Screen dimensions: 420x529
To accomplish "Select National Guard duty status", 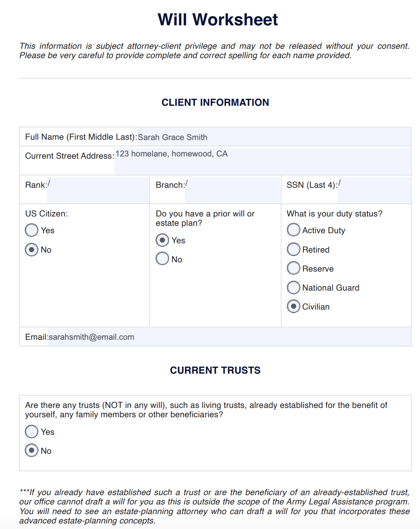I will 293,287.
